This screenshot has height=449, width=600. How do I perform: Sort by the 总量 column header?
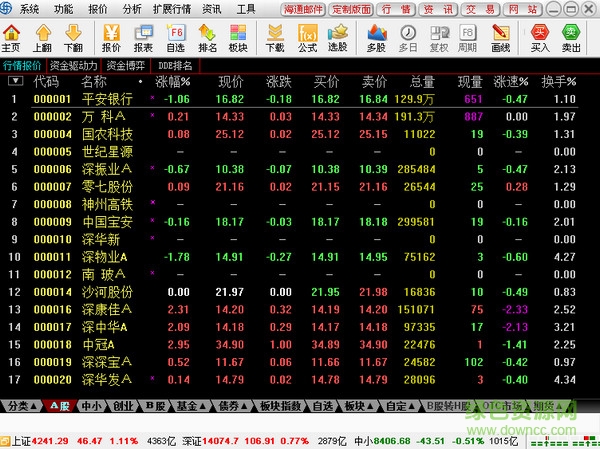point(422,82)
